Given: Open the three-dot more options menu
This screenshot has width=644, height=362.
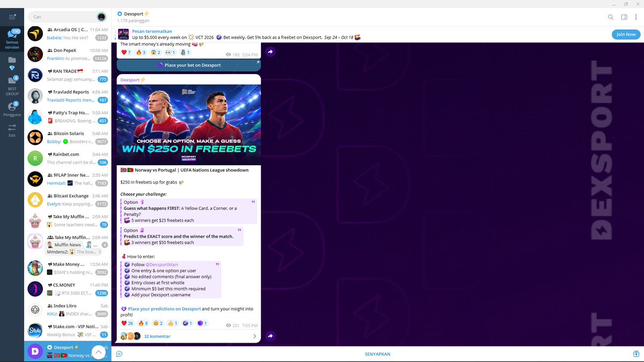Looking at the screenshot, I should click(x=637, y=17).
